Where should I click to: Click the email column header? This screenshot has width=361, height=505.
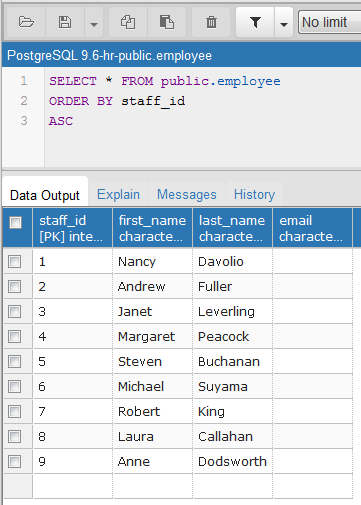point(312,228)
